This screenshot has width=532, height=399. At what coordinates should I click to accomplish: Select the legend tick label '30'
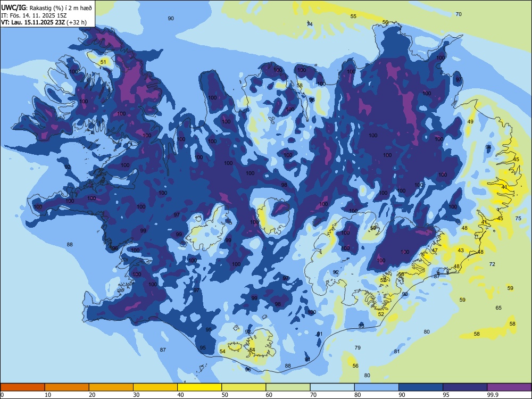pos(136,395)
